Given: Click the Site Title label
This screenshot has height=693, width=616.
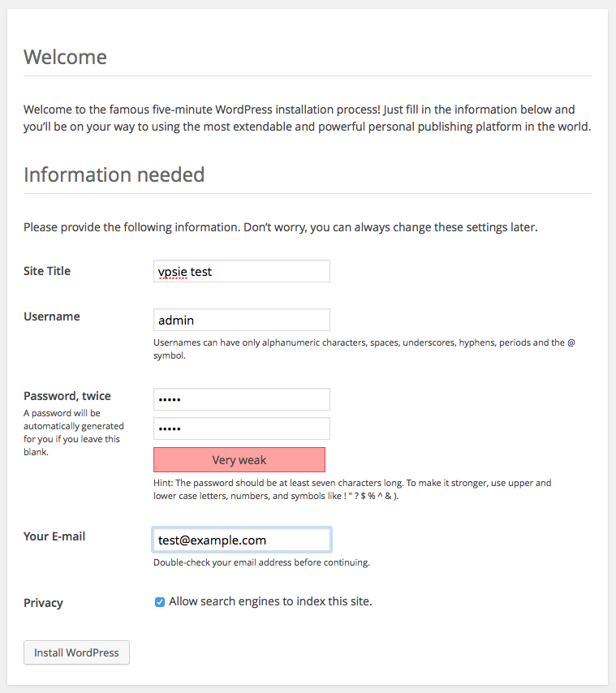Looking at the screenshot, I should 47,271.
